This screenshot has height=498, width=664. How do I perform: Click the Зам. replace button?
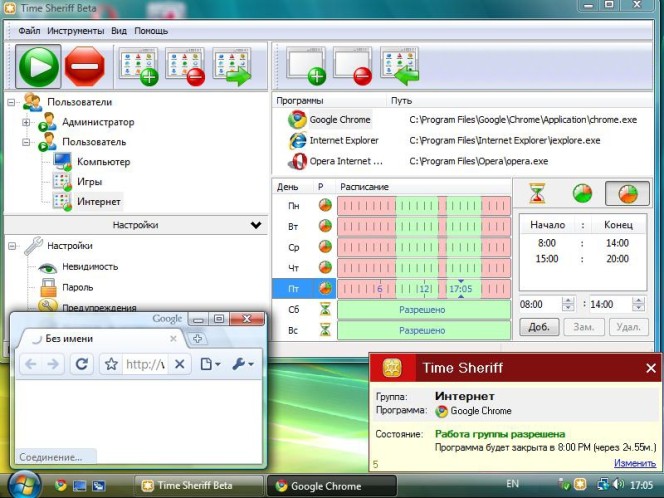(584, 327)
